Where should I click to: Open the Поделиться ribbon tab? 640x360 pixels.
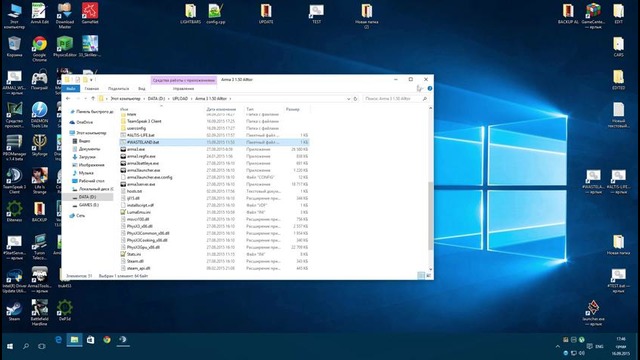click(x=118, y=89)
